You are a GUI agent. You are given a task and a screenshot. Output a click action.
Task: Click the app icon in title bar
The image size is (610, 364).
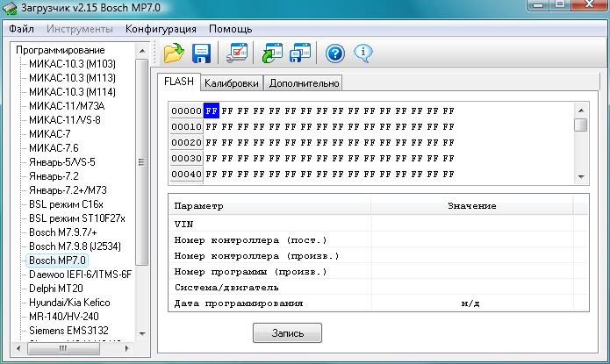coord(10,8)
